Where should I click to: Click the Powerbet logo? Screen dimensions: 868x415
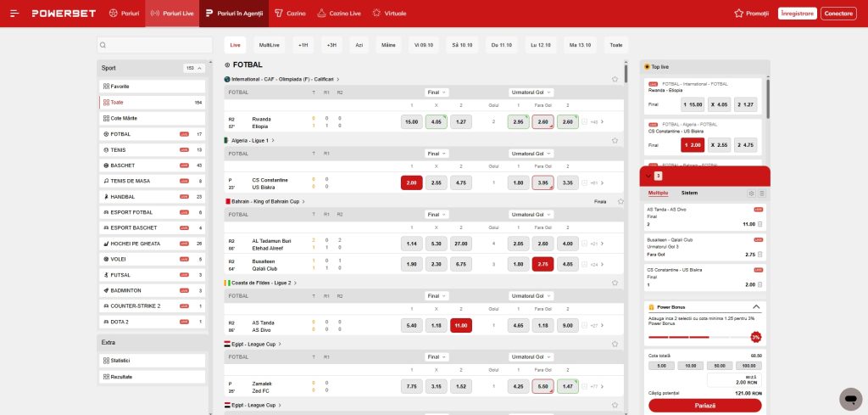(64, 14)
